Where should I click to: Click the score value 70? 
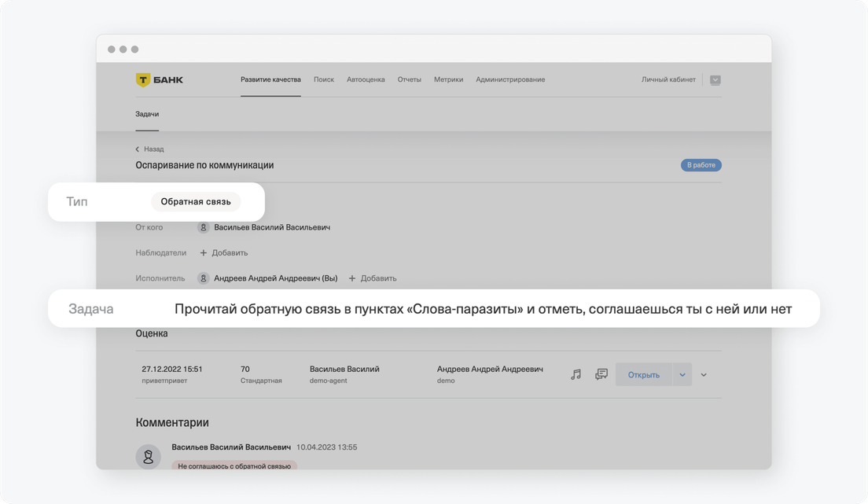245,369
